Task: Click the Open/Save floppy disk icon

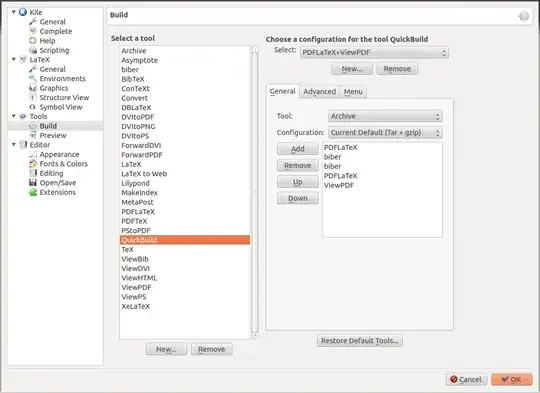Action: (33, 183)
